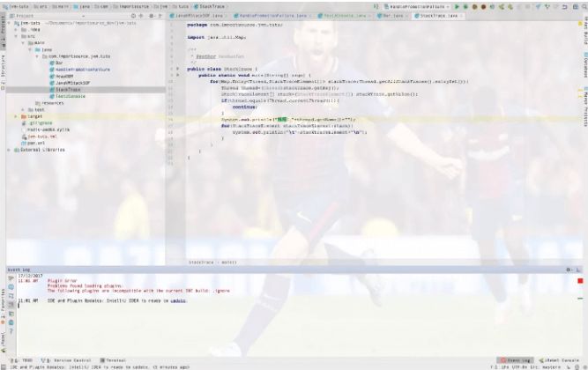Viewport: 588px width, 370px height.
Task: Open the Version Control tool window button
Action: coord(66,360)
